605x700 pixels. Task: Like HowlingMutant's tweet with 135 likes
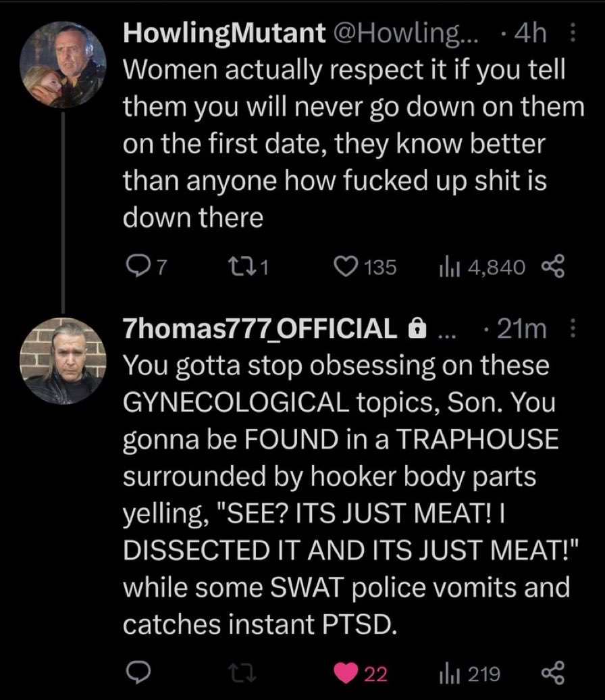(365, 268)
